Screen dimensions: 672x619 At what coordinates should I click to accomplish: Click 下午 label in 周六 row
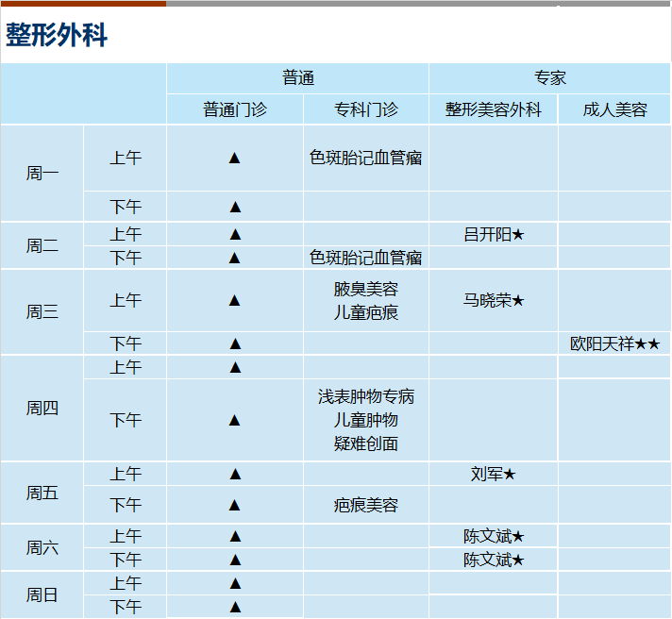(126, 560)
